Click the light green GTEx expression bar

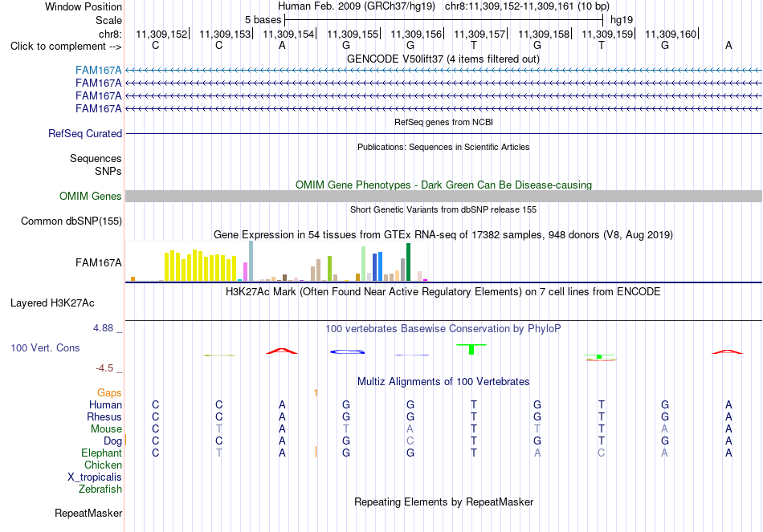(364, 263)
